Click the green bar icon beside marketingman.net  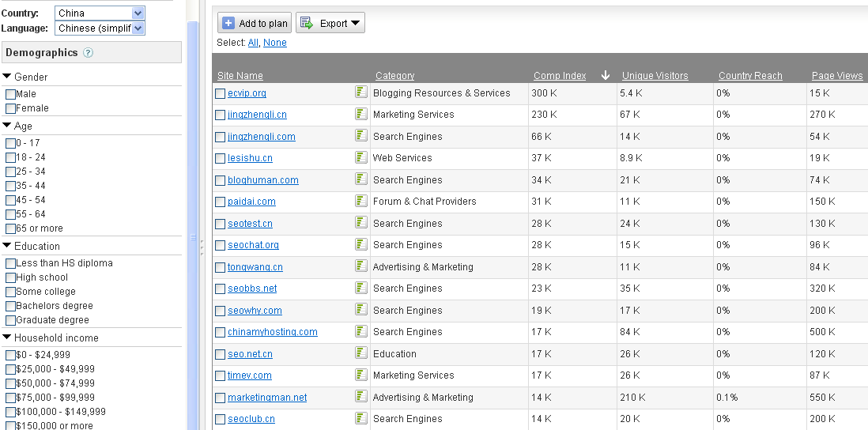coord(360,397)
